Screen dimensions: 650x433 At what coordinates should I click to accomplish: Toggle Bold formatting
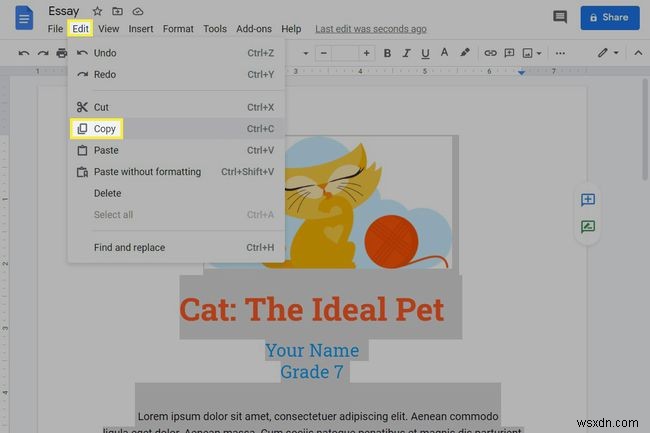click(387, 53)
